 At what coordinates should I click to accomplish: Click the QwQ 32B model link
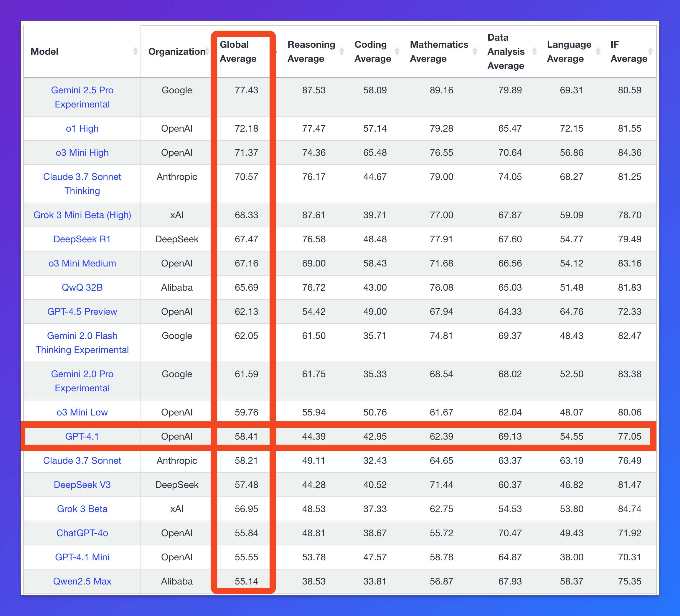82,287
